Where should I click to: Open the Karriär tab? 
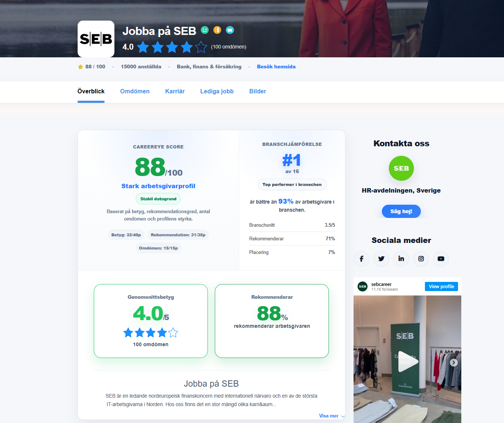point(175,92)
